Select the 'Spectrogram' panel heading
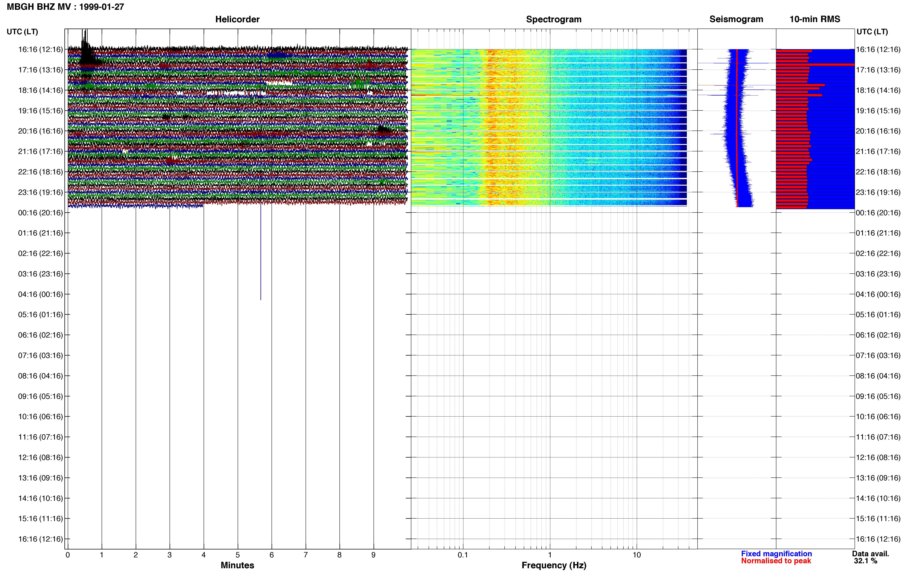 [x=554, y=20]
